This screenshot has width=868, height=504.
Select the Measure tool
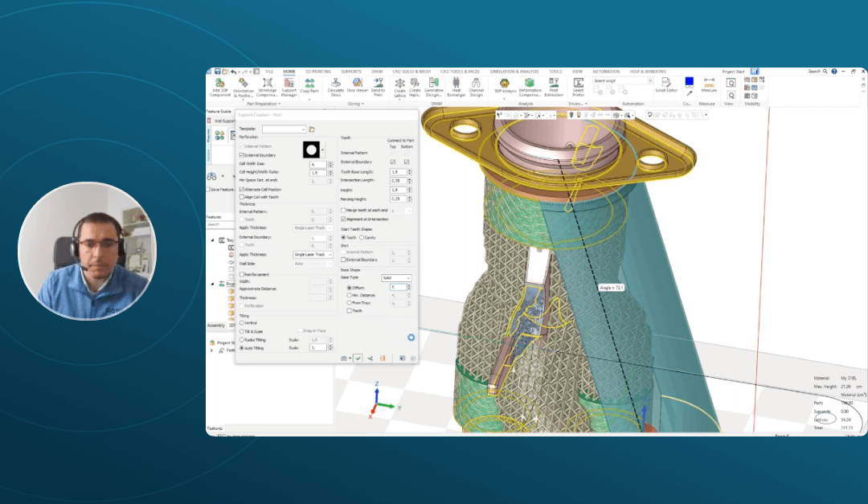pos(709,85)
